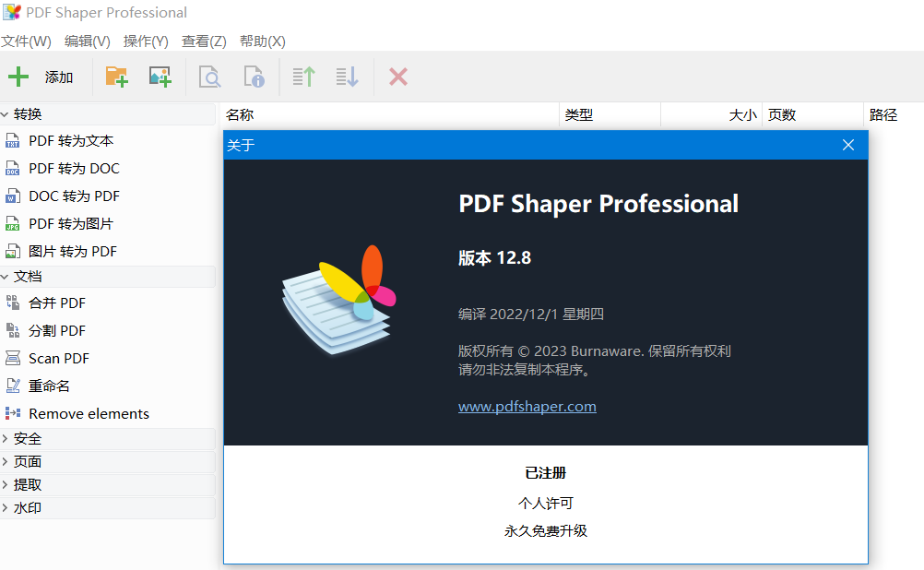Sort by 类型 column header
This screenshot has width=924, height=570.
pos(610,115)
